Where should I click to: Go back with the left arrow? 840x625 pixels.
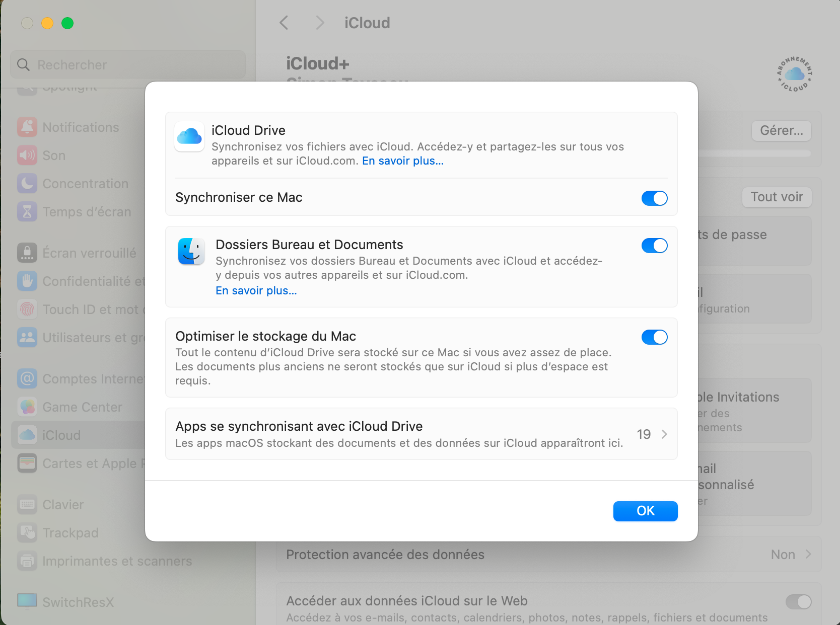[284, 23]
